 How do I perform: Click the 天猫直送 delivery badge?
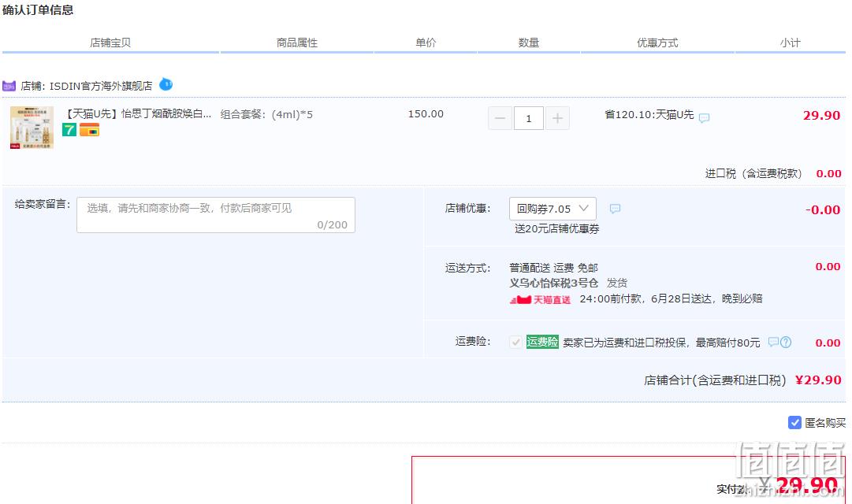coord(540,299)
